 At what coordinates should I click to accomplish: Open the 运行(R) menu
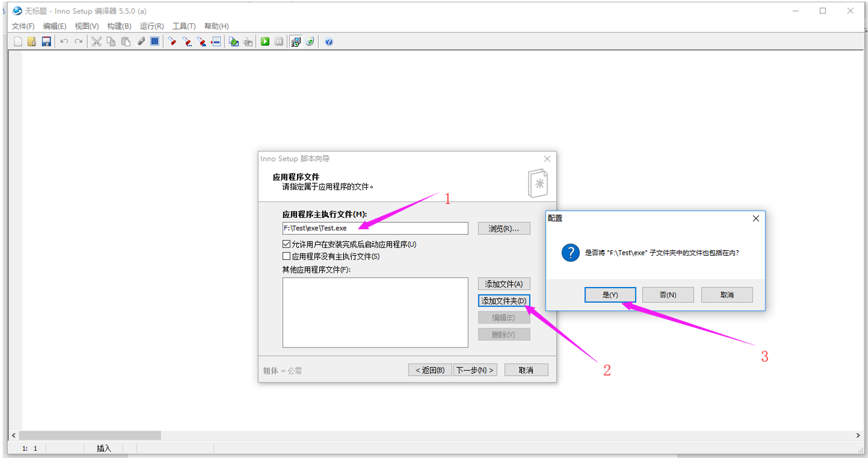coord(152,26)
